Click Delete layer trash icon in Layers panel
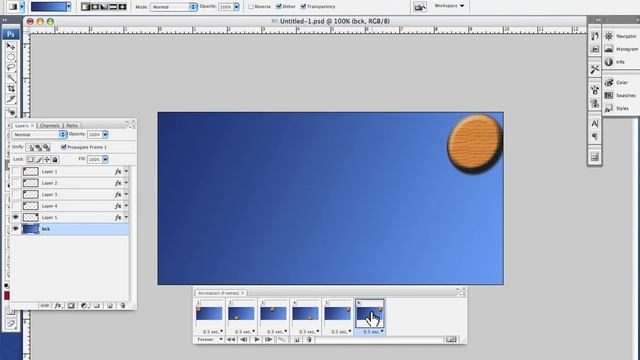 tap(122, 305)
